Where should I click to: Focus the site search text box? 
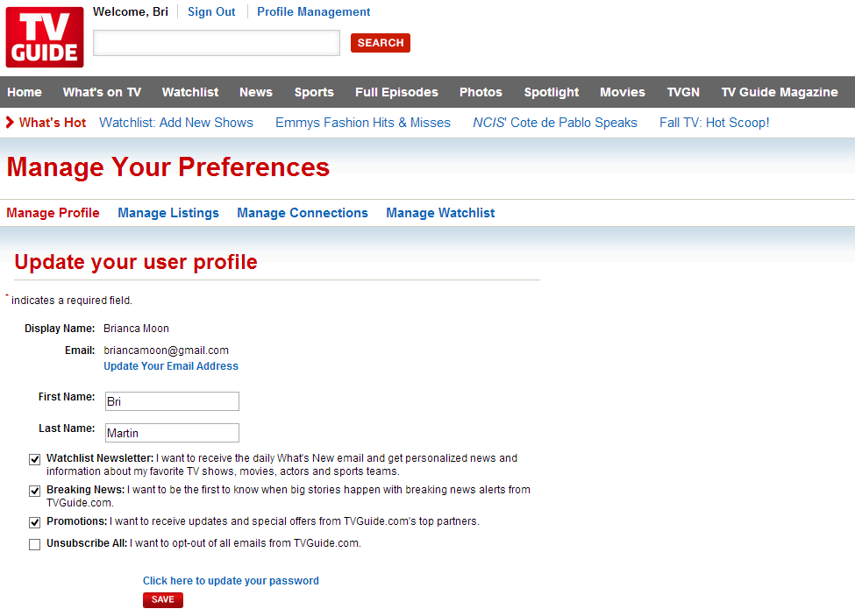tap(217, 43)
